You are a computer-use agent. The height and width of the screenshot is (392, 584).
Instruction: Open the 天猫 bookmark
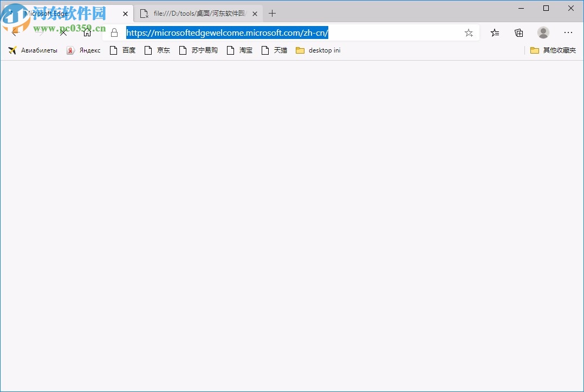pos(274,50)
